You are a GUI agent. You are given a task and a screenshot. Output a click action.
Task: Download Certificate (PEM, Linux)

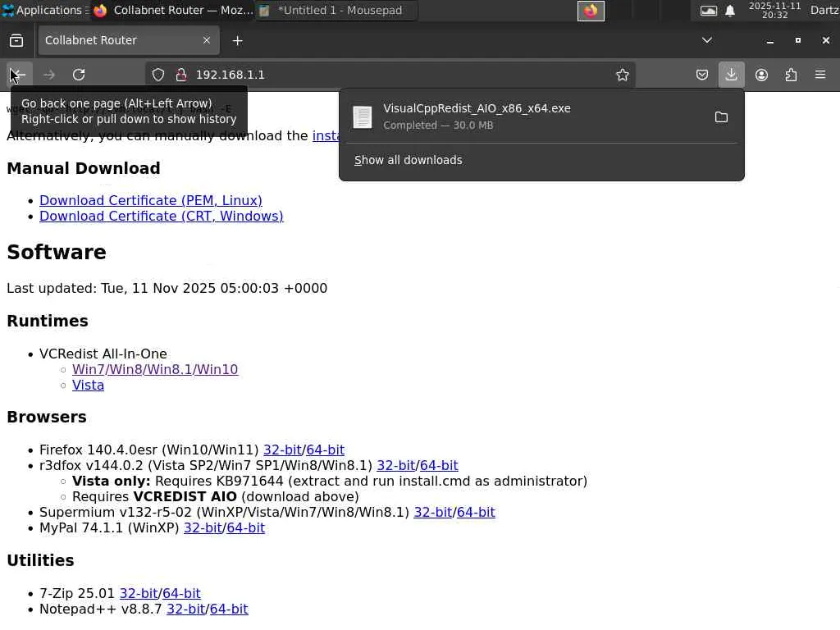click(x=151, y=200)
